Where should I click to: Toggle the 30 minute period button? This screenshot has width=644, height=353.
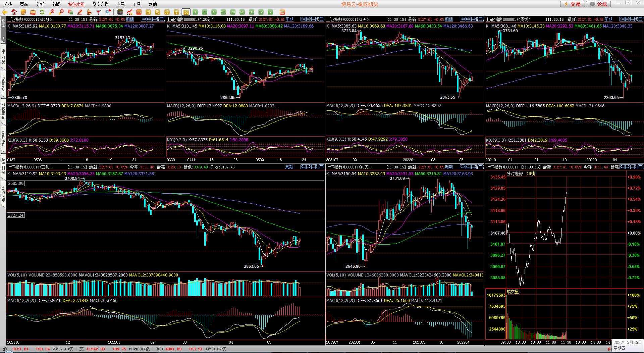(x=233, y=12)
